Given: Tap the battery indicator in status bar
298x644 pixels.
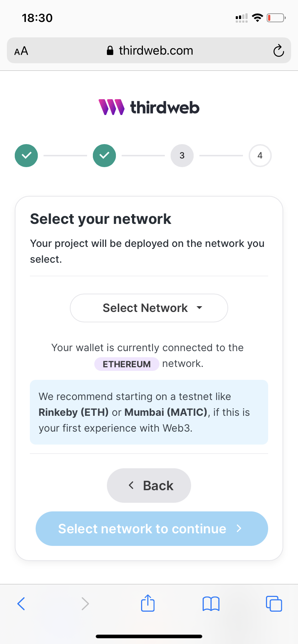Looking at the screenshot, I should tap(276, 18).
